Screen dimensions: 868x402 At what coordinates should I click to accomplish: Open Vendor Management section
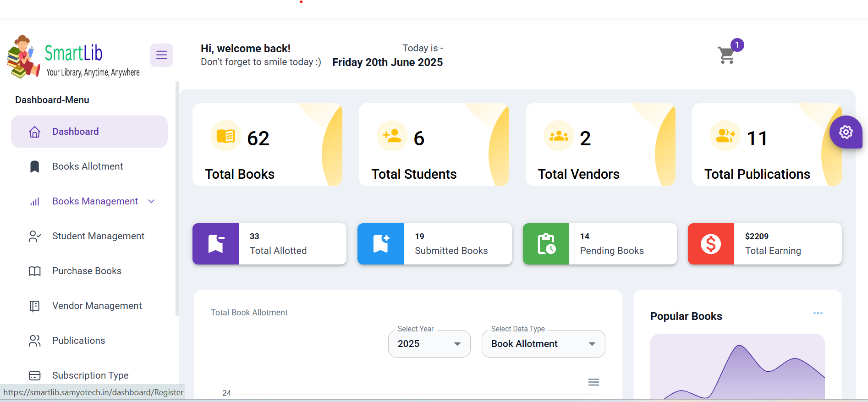(97, 306)
